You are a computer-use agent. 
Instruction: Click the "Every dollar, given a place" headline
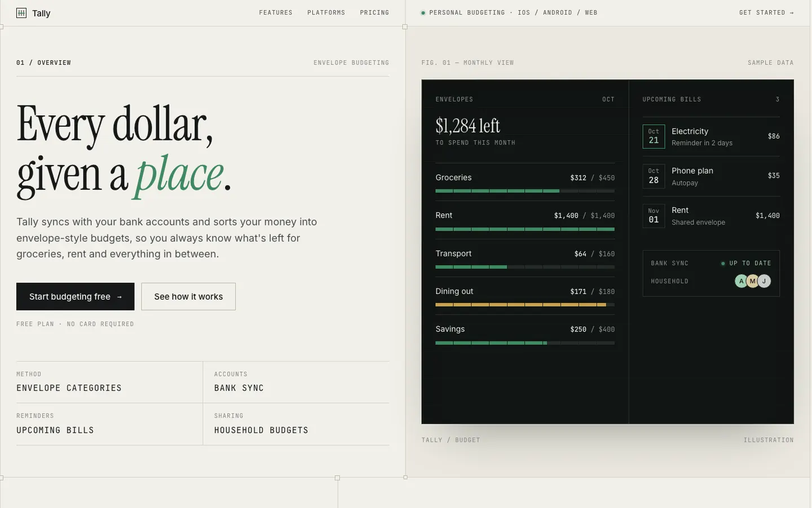coord(124,150)
